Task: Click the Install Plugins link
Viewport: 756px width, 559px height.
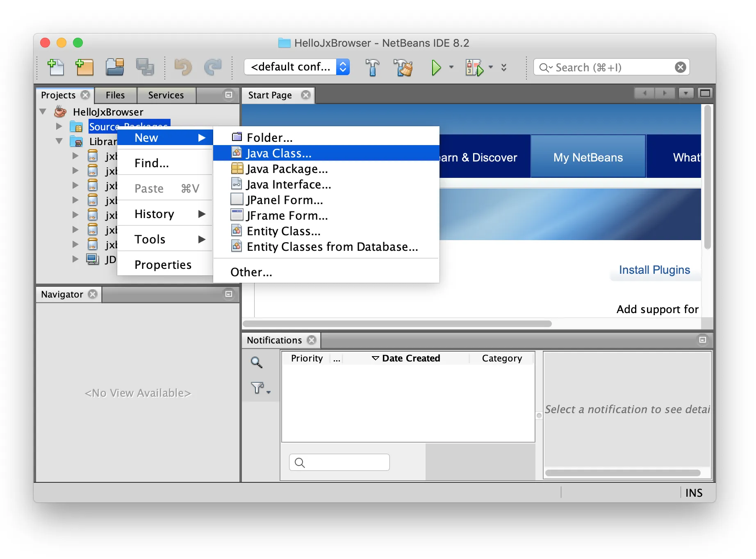Action: pyautogui.click(x=654, y=270)
